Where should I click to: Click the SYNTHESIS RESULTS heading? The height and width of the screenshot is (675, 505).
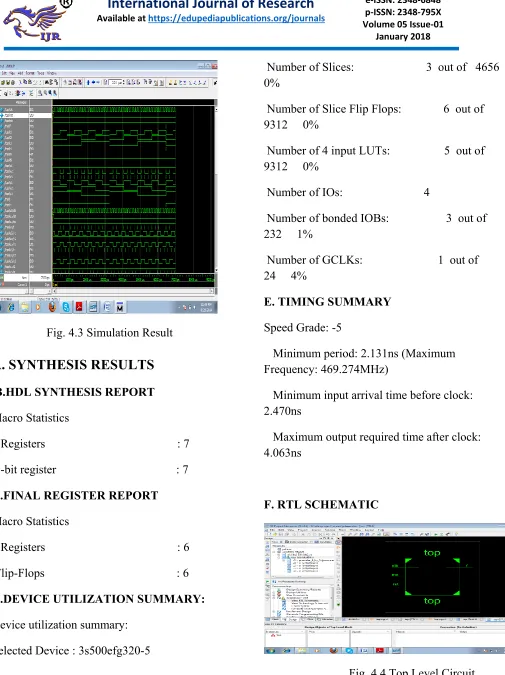point(81,365)
